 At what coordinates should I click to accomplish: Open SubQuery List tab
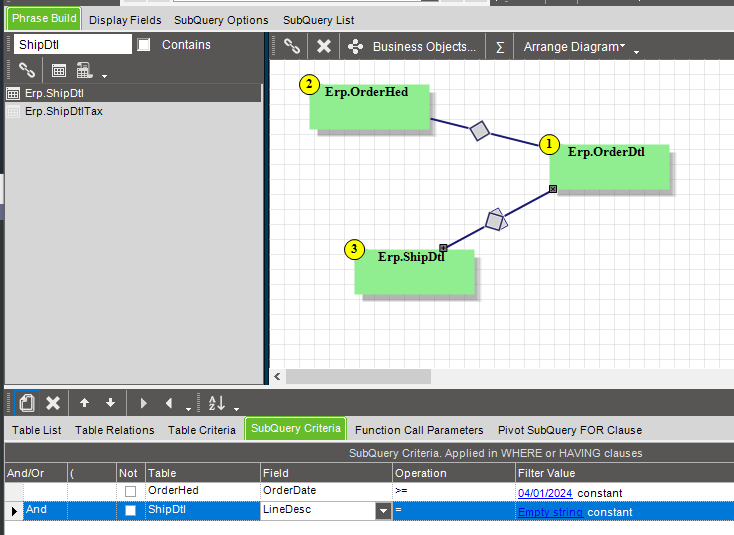coord(318,20)
